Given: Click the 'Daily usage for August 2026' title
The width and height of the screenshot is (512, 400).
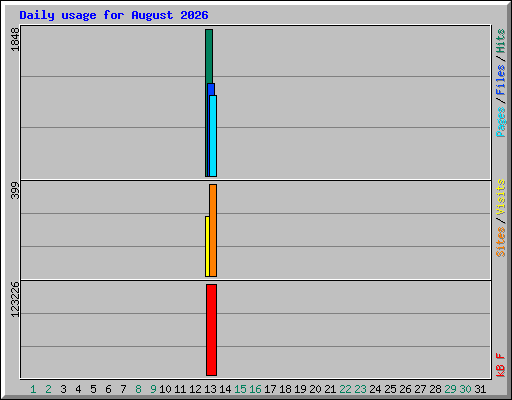Looking at the screenshot, I should click(x=114, y=15).
